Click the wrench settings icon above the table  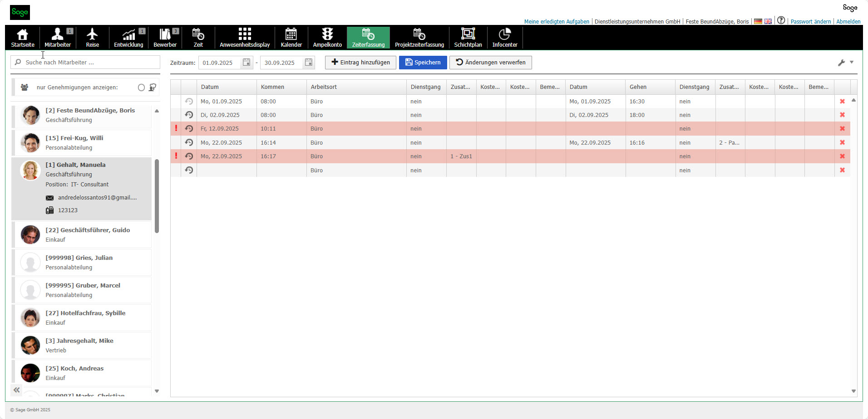[842, 62]
